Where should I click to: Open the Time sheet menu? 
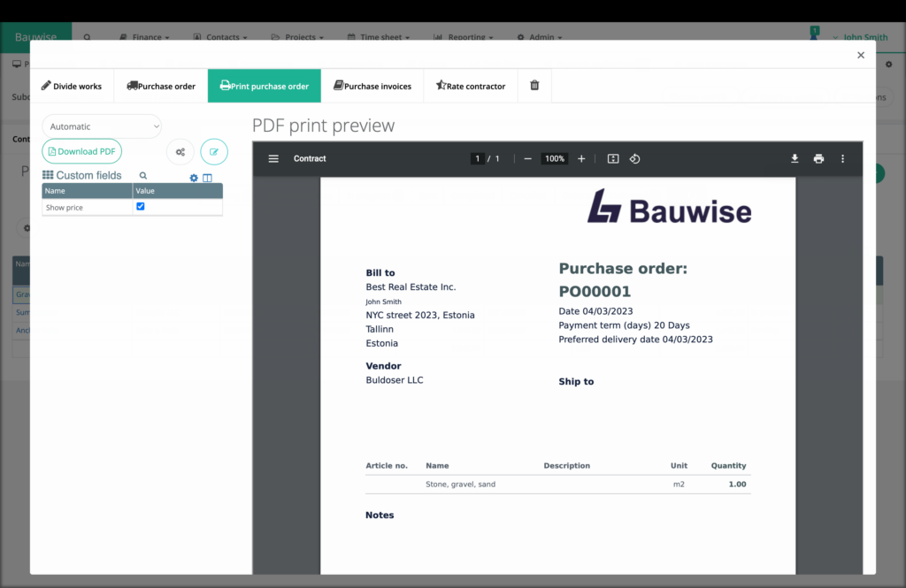pyautogui.click(x=379, y=36)
